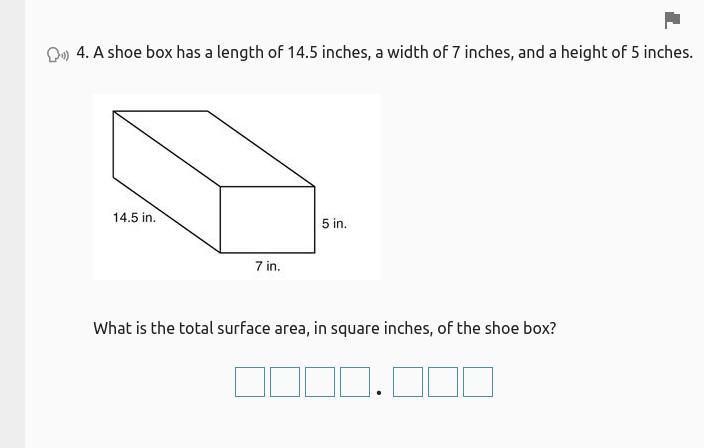Select the second box after the decimal point
The width and height of the screenshot is (704, 448).
click(443, 382)
